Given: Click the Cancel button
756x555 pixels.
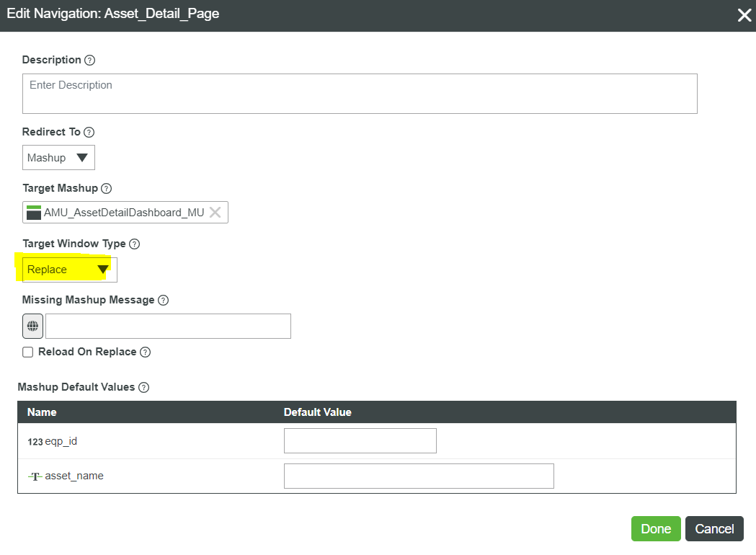Looking at the screenshot, I should (714, 528).
